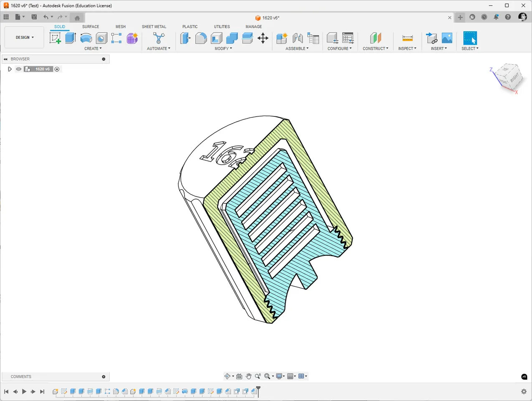Click the Extrude tool icon
This screenshot has width=532, height=401.
[71, 38]
